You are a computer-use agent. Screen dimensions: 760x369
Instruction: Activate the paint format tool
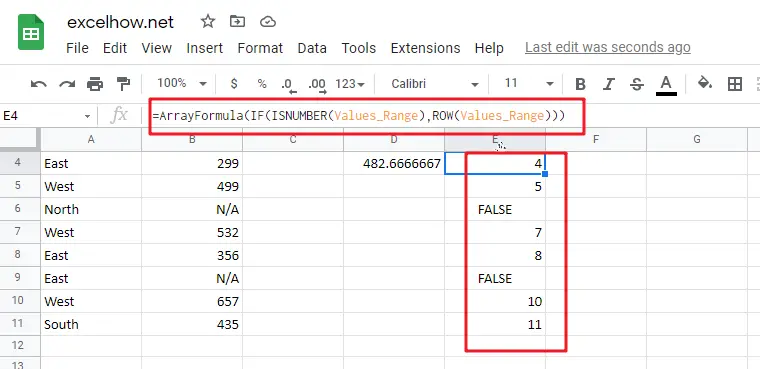coord(123,84)
